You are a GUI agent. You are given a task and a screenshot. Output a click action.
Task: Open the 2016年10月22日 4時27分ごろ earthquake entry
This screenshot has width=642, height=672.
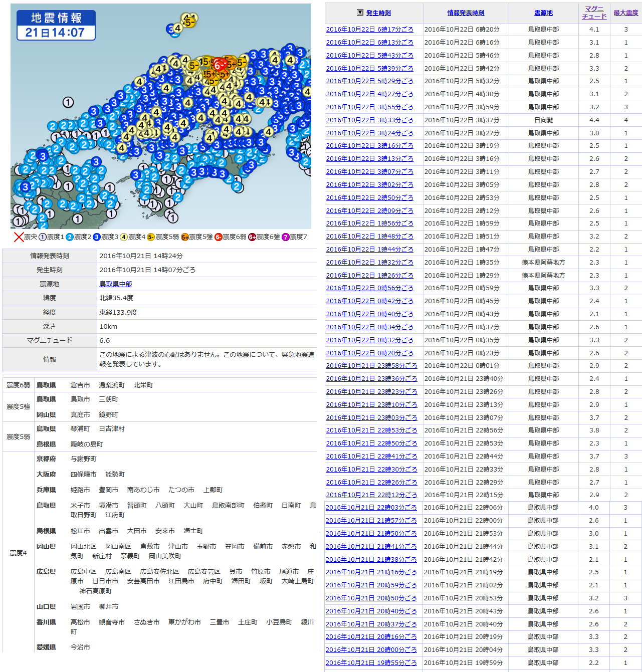370,94
